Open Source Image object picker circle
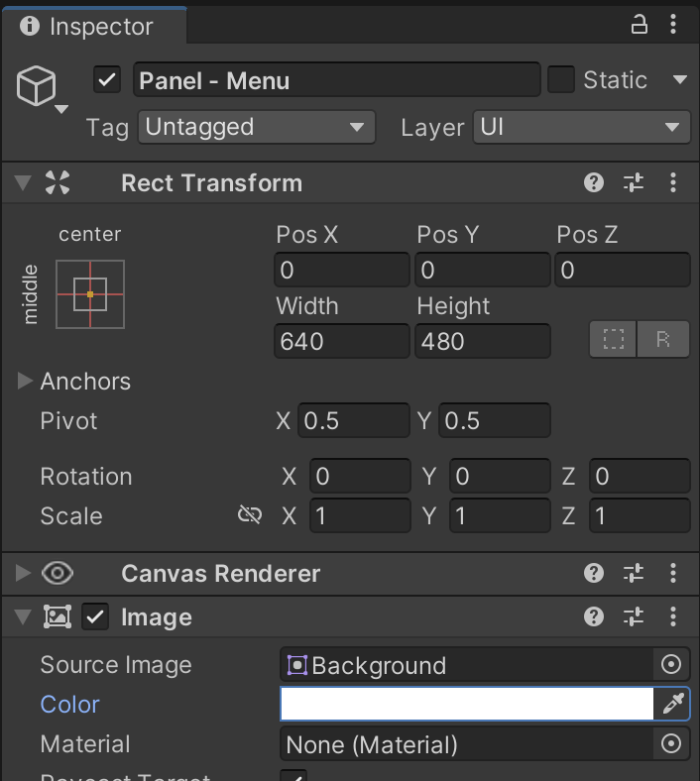 [671, 665]
